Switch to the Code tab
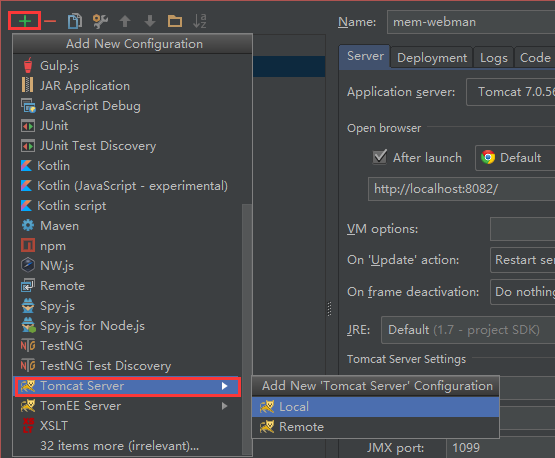 [535, 58]
